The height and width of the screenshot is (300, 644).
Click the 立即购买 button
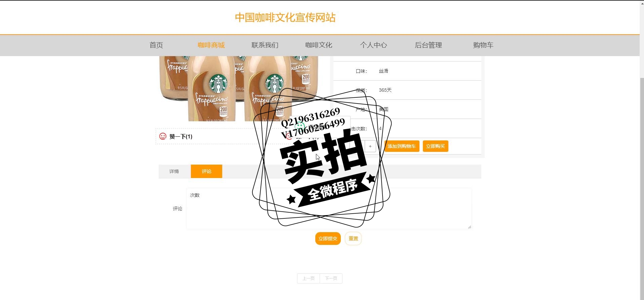pos(435,146)
